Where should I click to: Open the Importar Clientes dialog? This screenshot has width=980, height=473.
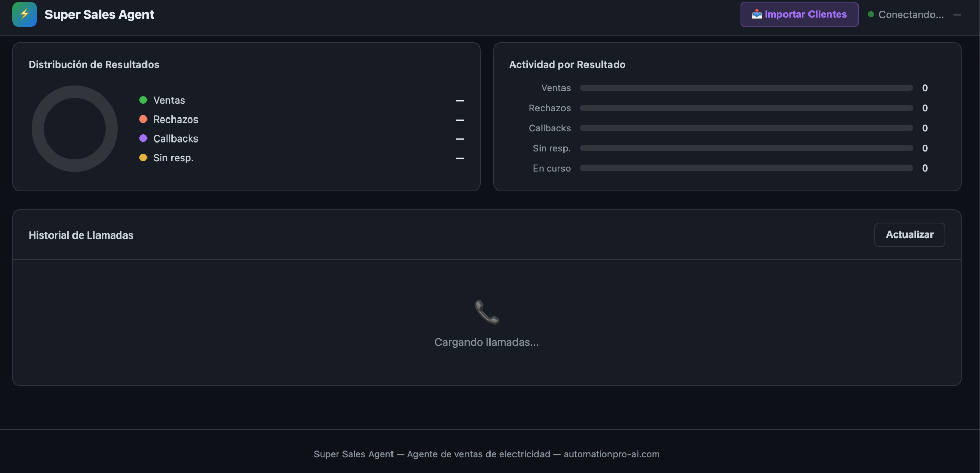pos(799,14)
